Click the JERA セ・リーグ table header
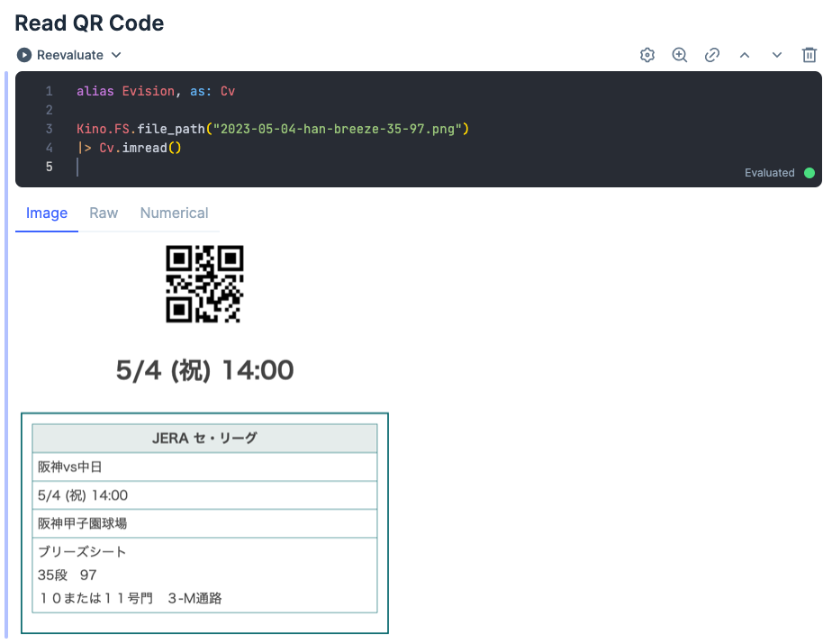Screen dimensions: 832x644 (204, 438)
